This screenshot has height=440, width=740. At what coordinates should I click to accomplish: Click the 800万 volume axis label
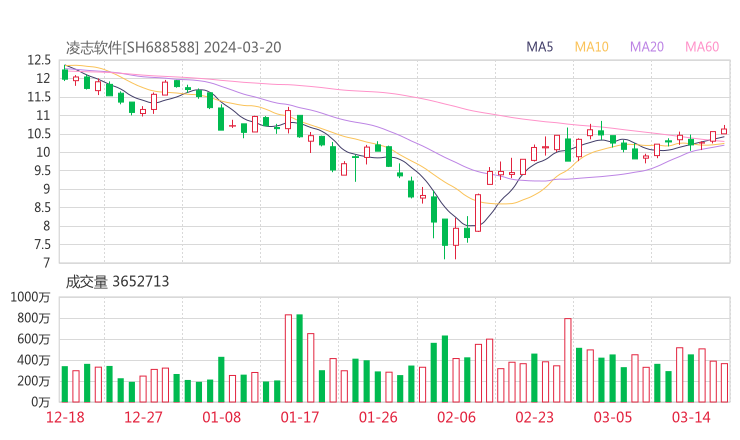[33, 318]
